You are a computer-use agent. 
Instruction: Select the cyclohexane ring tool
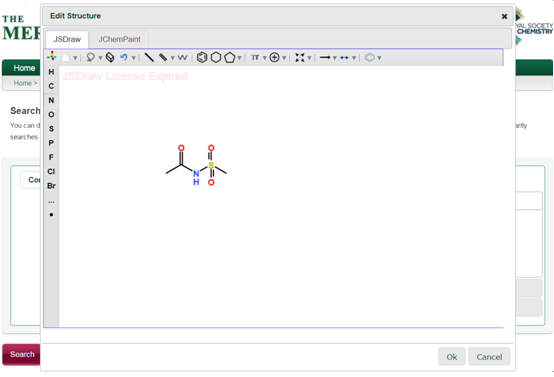[x=216, y=57]
